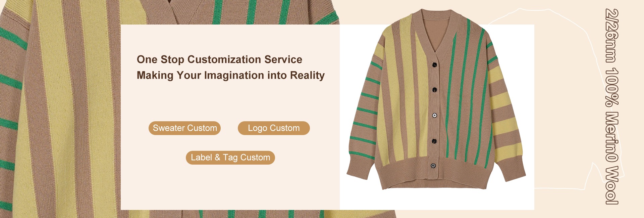Open the Label & Tag Custom option
The height and width of the screenshot is (218, 644).
click(x=230, y=158)
